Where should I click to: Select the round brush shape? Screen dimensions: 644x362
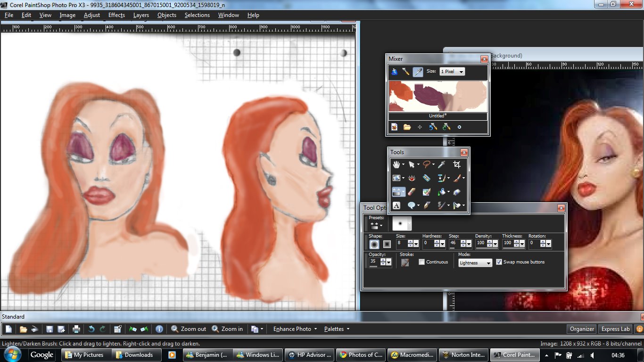(374, 244)
